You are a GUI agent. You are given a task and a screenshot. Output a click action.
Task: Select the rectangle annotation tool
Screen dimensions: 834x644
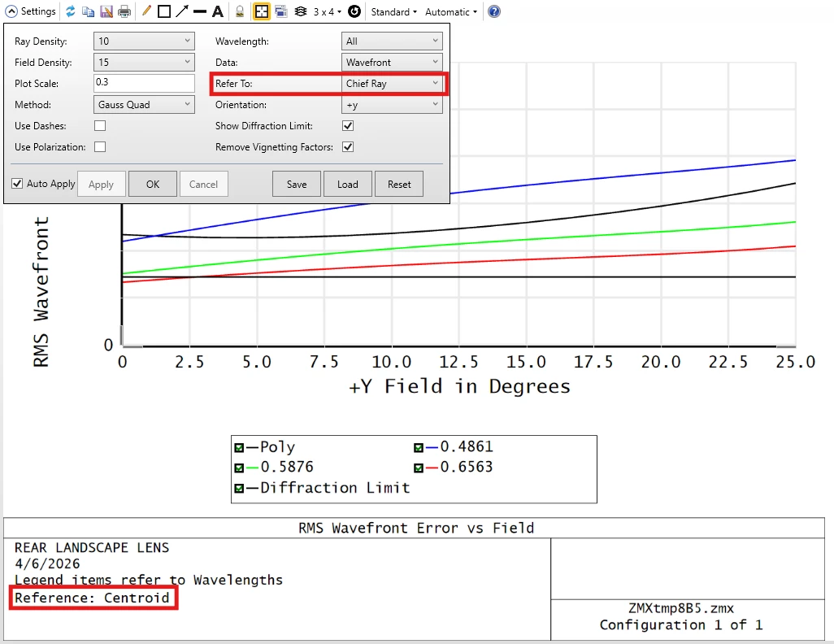[164, 11]
